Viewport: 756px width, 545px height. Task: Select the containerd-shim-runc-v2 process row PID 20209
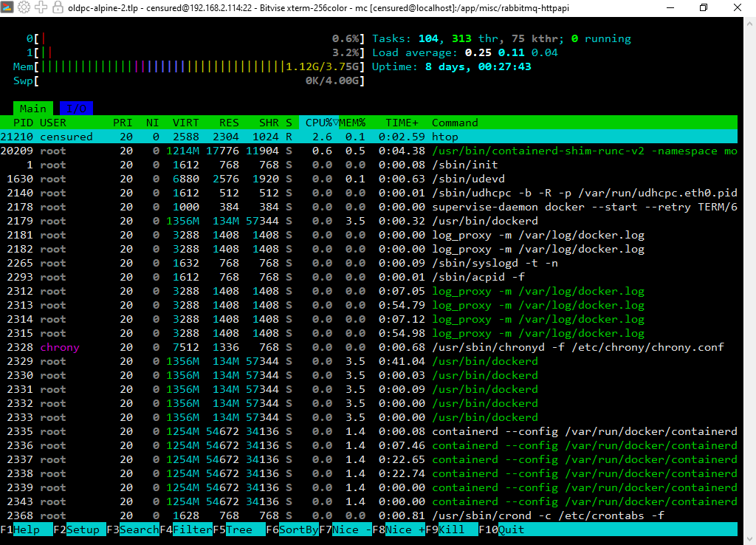369,151
